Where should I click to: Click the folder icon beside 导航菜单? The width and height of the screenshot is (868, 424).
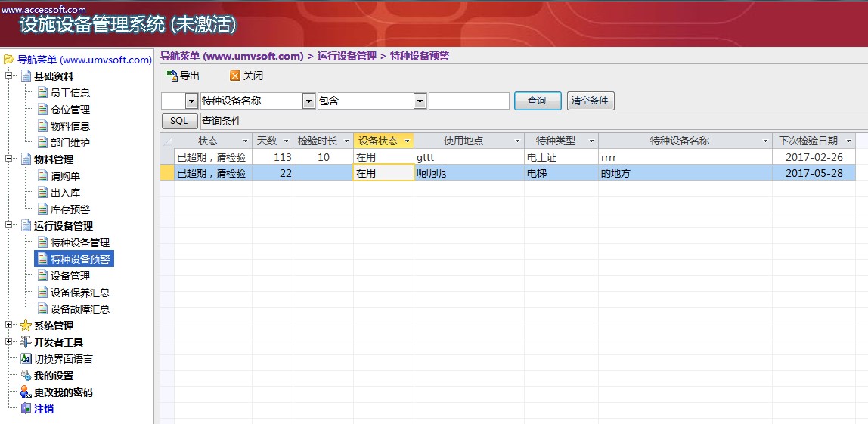[x=9, y=59]
